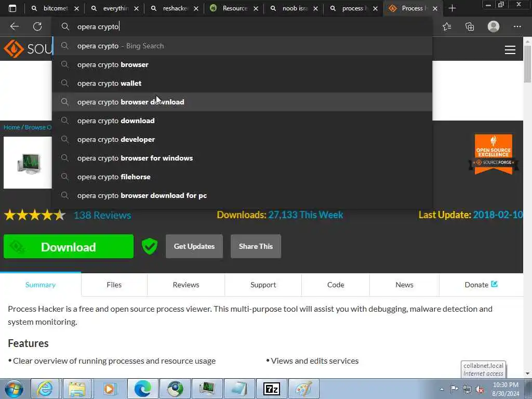Open the browser profile avatar
The width and height of the screenshot is (532, 399).
(x=494, y=26)
